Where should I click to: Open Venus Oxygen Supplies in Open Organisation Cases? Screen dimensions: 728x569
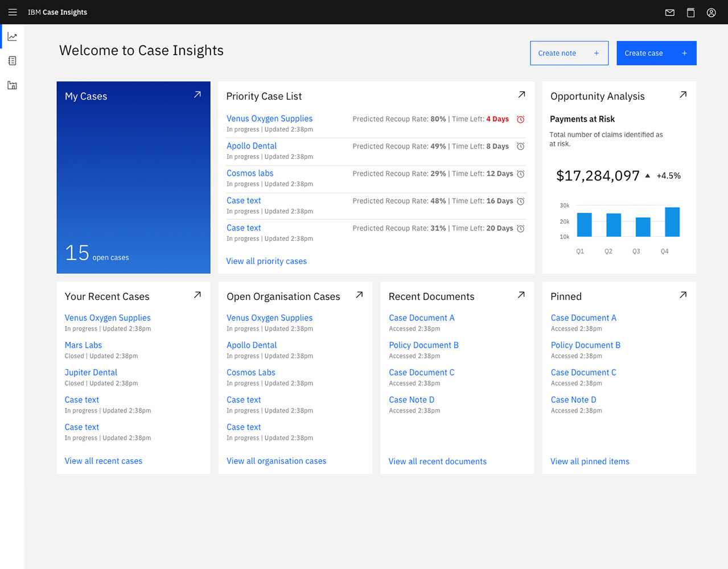click(x=270, y=318)
